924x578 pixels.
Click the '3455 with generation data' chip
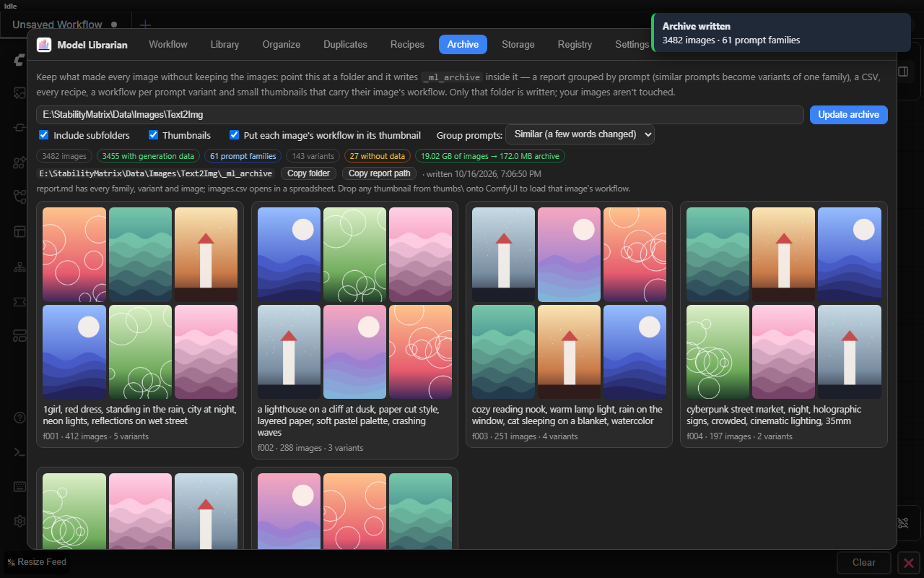click(148, 156)
